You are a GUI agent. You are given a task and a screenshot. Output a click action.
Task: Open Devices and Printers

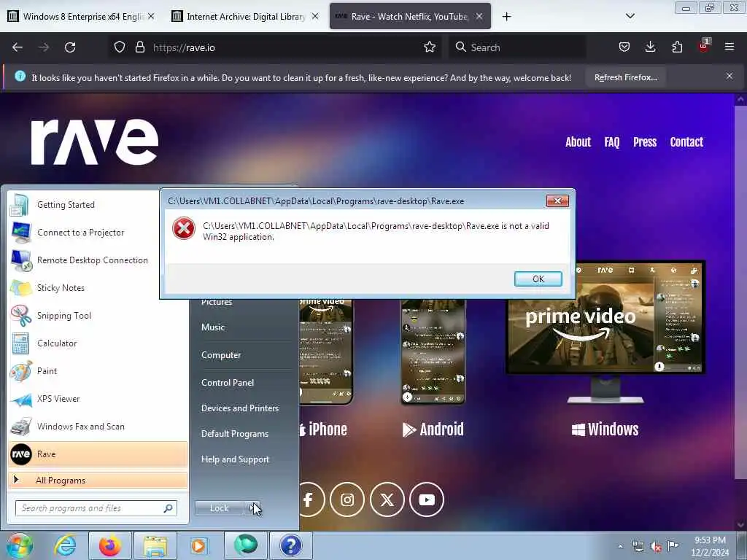pyautogui.click(x=239, y=408)
